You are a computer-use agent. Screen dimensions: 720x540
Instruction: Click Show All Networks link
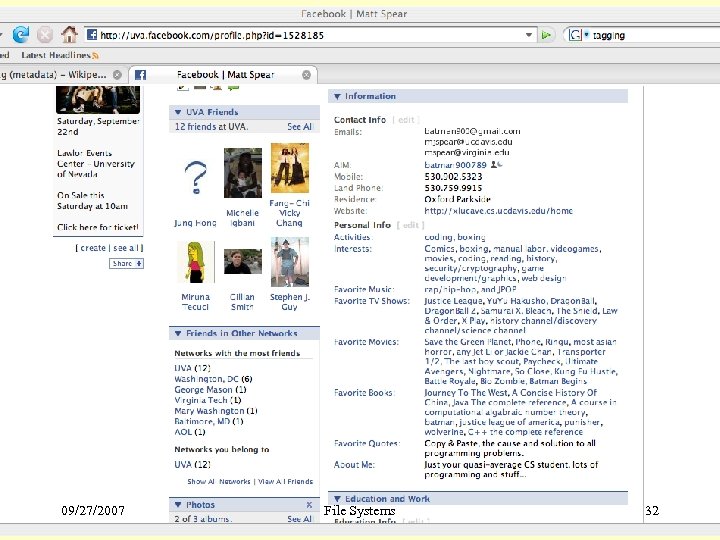tap(219, 481)
